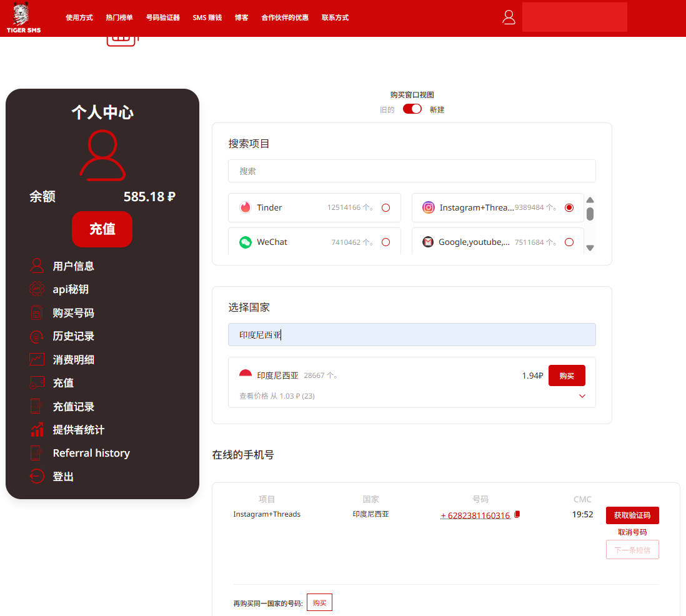Select the WeChat radio button
This screenshot has height=616, width=686.
[385, 242]
